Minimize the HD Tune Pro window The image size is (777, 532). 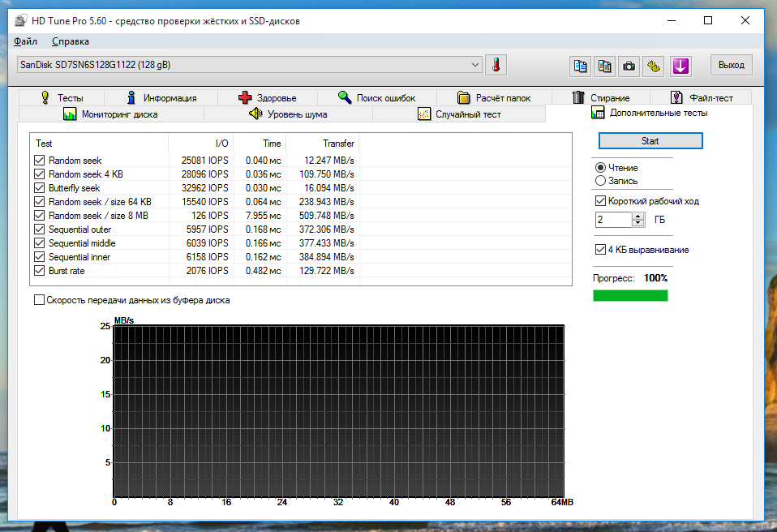(672, 21)
